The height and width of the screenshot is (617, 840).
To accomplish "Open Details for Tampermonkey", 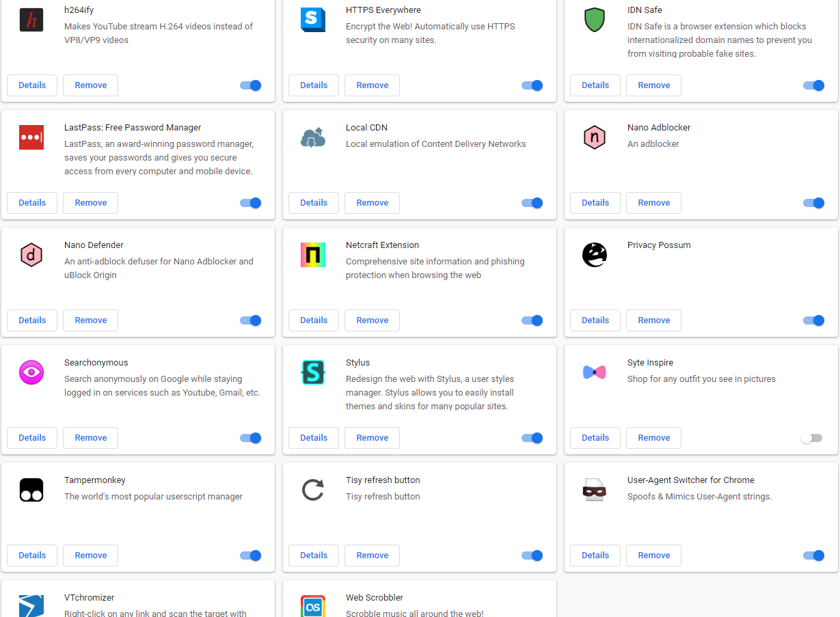I will pyautogui.click(x=32, y=556).
